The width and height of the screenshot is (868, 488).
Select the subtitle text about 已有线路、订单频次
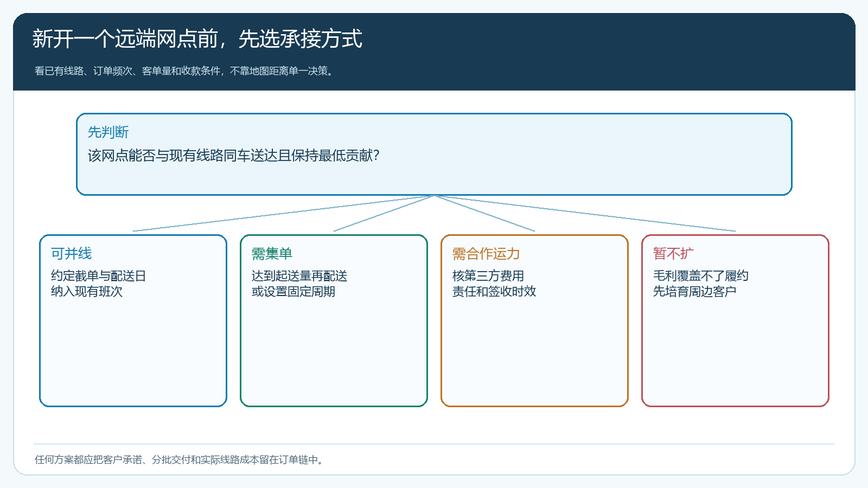click(184, 71)
